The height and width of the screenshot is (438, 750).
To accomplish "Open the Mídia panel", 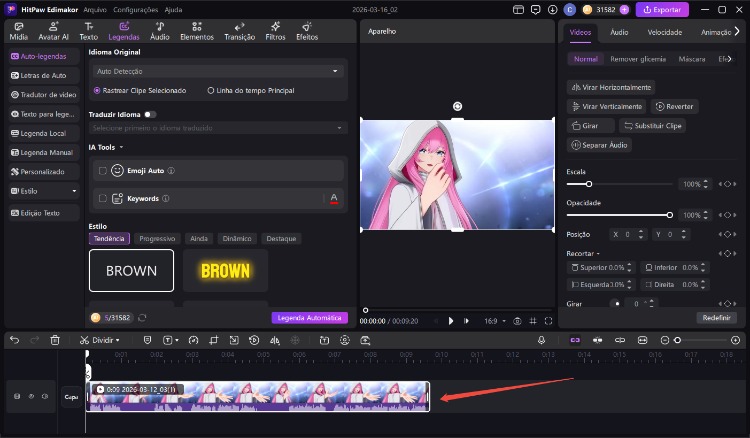I will [19, 31].
